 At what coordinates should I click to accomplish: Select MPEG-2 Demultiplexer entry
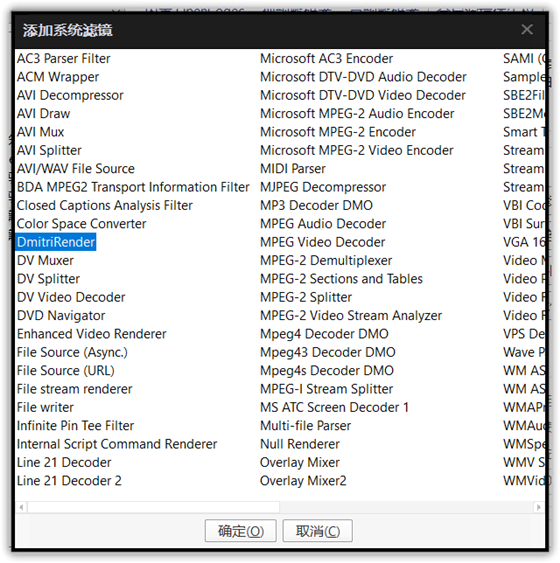coord(326,260)
